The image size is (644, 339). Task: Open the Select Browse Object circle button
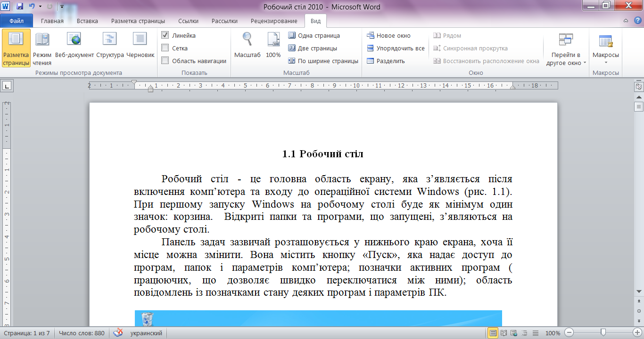(639, 312)
